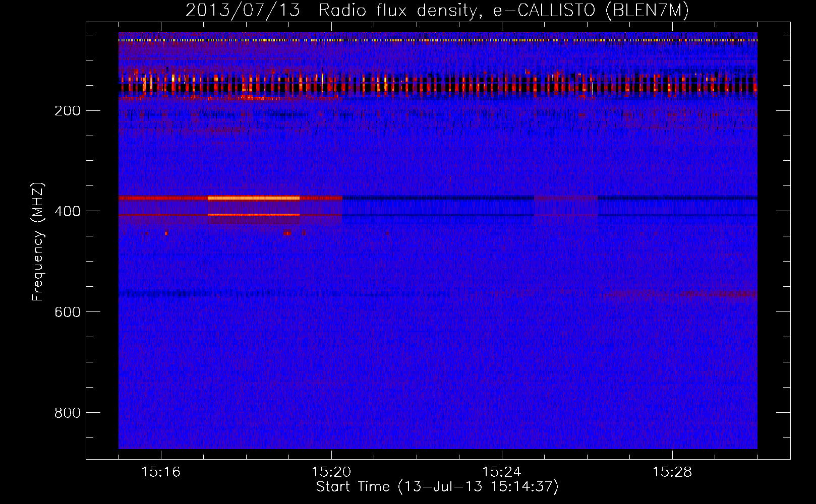Click the 15:20 time tick label
Image resolution: width=816 pixels, height=504 pixels.
pos(331,472)
